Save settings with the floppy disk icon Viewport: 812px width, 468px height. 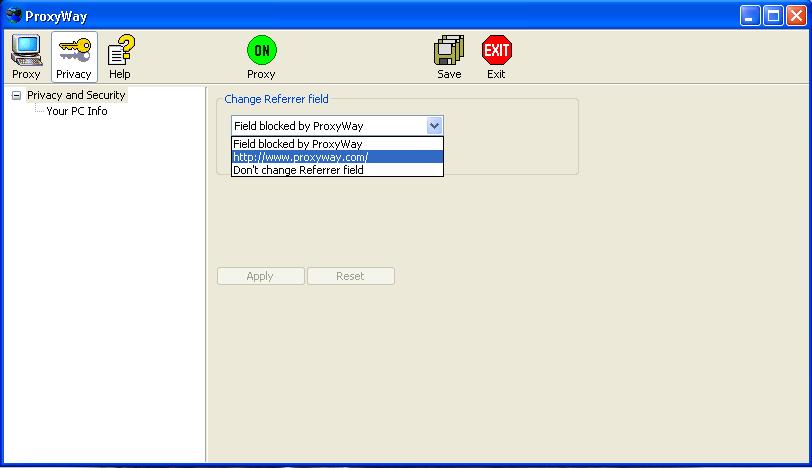(x=449, y=57)
